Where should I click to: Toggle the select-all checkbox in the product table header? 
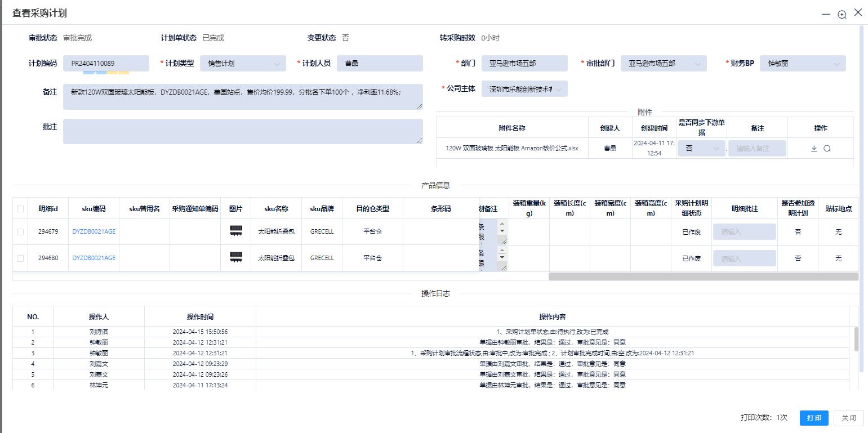pos(20,208)
